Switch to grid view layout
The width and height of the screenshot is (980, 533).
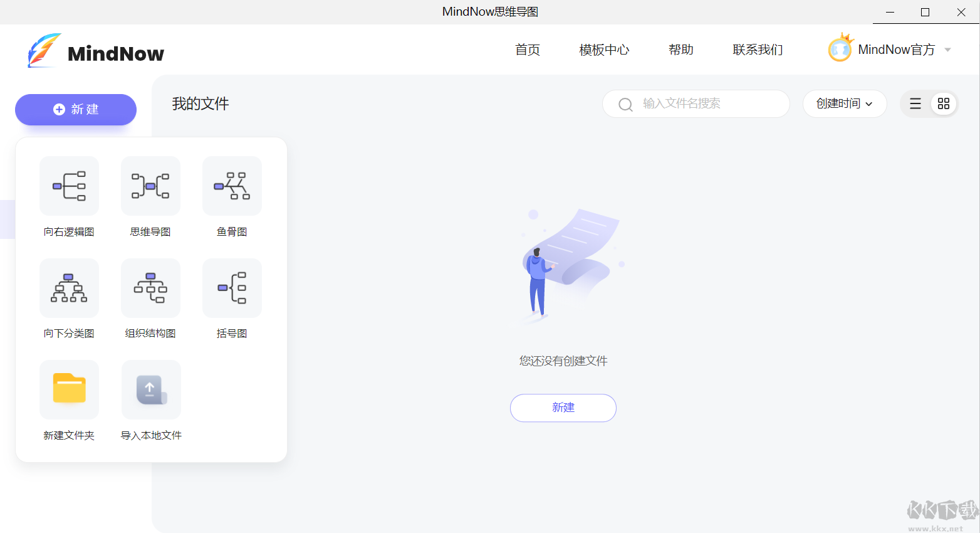(x=944, y=104)
